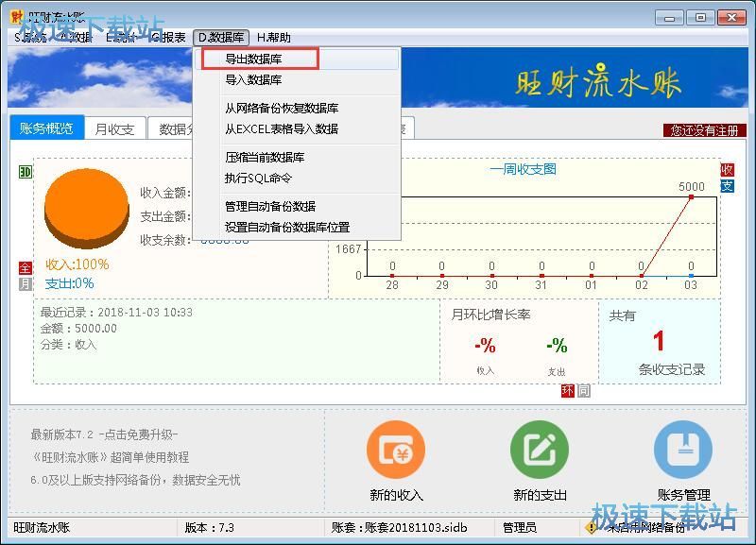Image resolution: width=756 pixels, height=545 pixels.
Task: Click the 收入:100% pie legend
Action: point(77,264)
